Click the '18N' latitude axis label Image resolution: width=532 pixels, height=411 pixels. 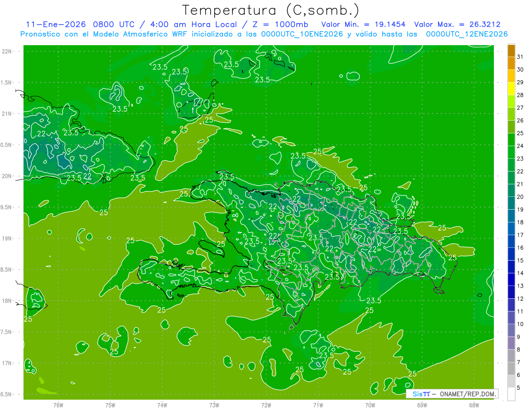7,301
